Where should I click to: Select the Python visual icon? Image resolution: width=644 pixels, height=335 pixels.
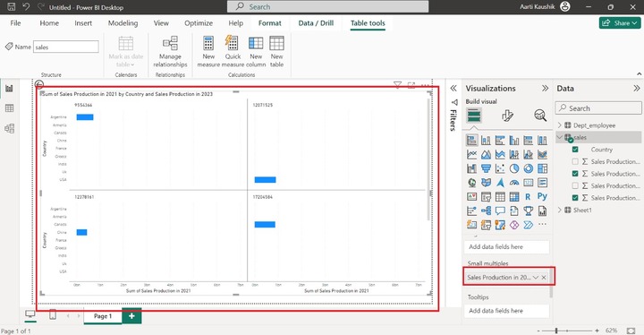point(542,197)
